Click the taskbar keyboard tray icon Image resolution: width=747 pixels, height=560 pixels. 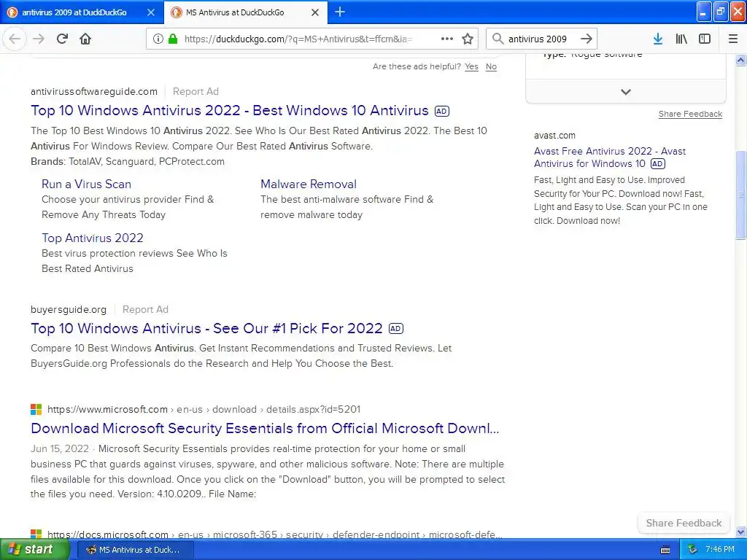[665, 550]
